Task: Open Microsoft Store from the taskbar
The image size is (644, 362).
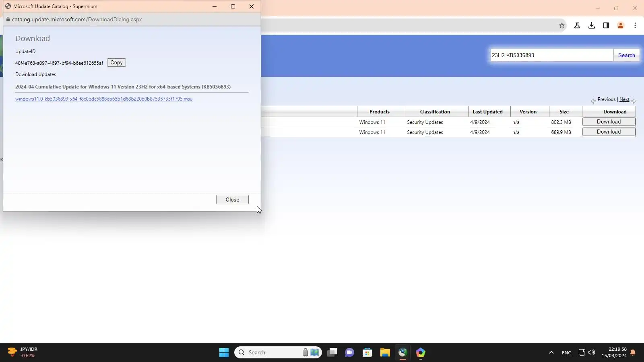Action: click(367, 352)
